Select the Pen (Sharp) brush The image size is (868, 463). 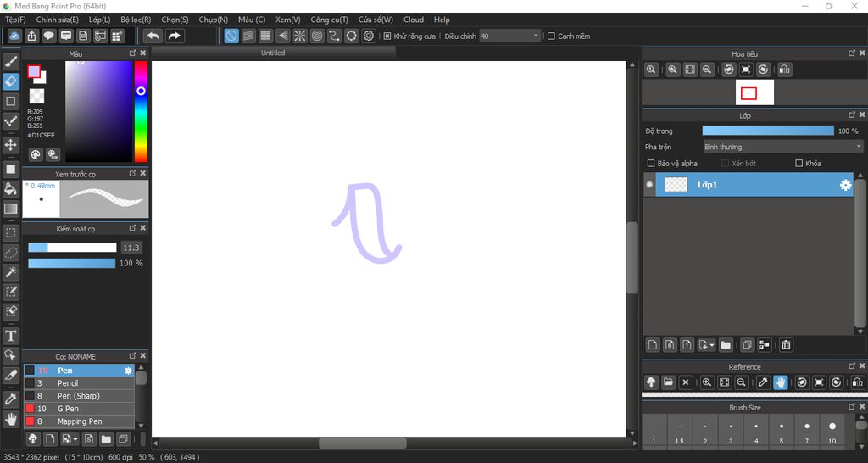[x=79, y=396]
